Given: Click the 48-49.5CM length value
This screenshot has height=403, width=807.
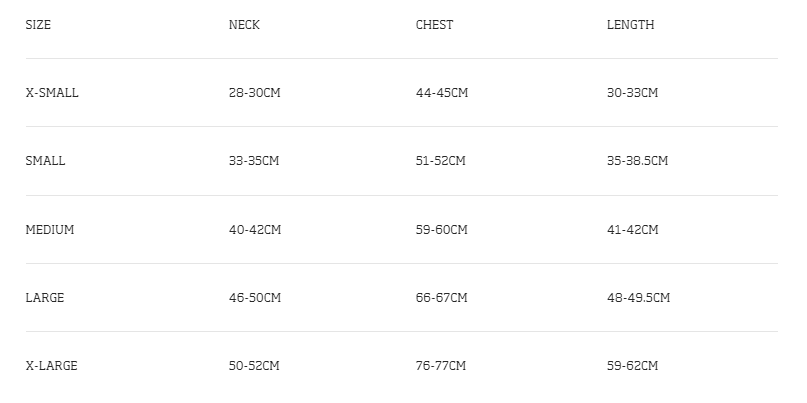Looking at the screenshot, I should point(638,298).
